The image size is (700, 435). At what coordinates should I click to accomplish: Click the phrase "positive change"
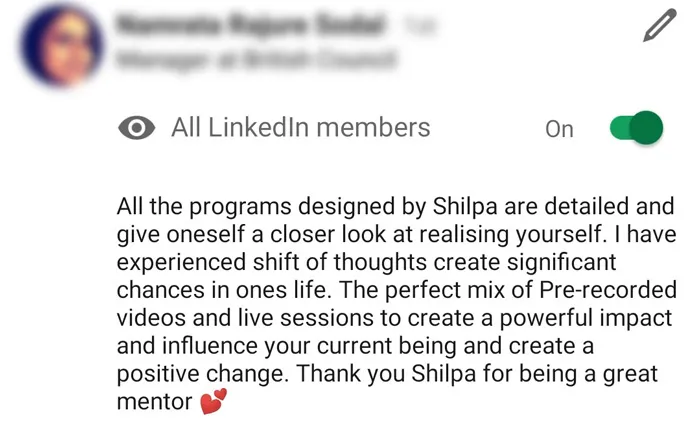192,374
